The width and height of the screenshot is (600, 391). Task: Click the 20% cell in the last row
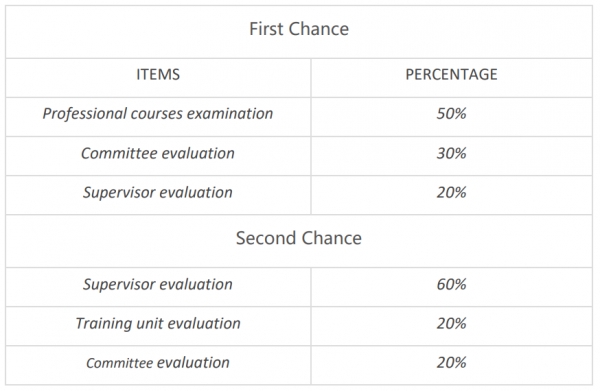point(452,363)
